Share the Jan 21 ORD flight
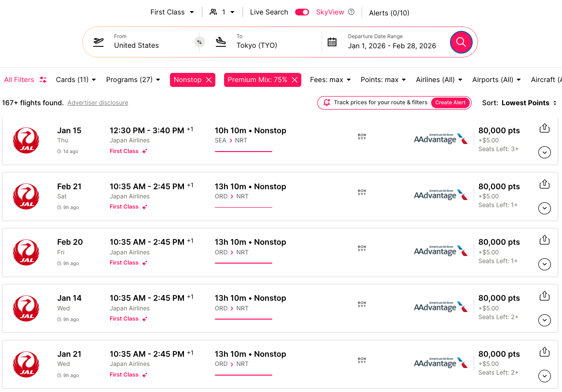 click(545, 352)
